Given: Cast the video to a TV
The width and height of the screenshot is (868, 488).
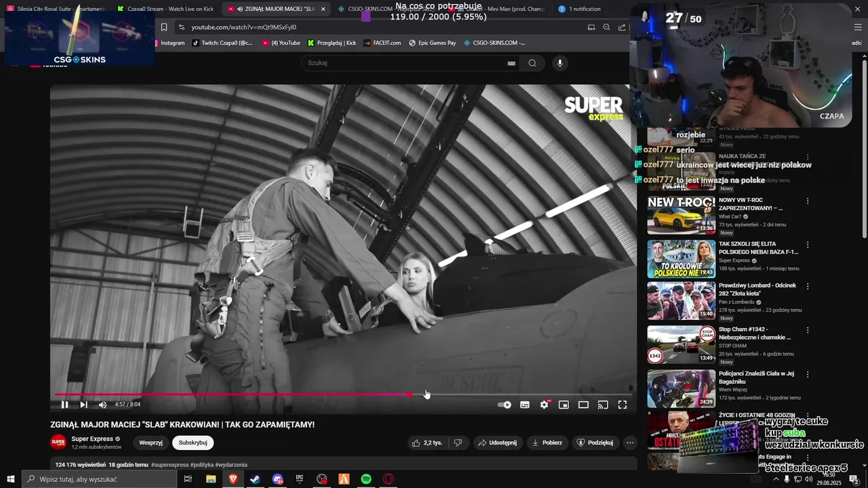Looking at the screenshot, I should pyautogui.click(x=603, y=405).
